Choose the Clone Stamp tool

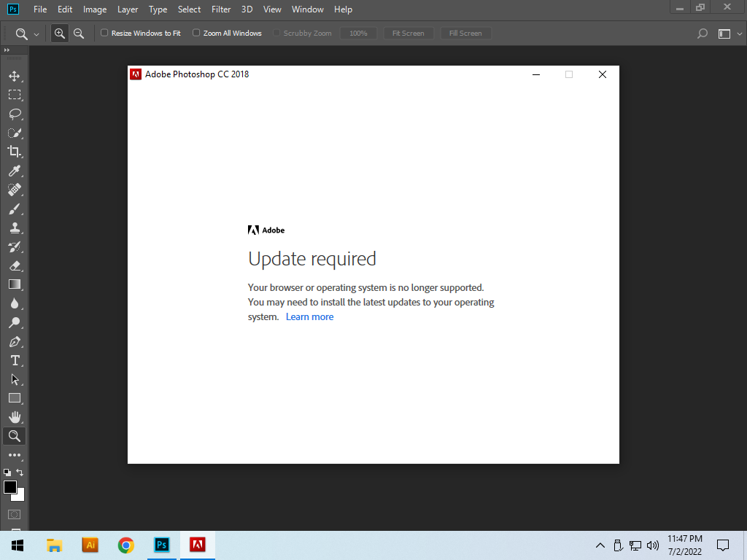pyautogui.click(x=15, y=227)
